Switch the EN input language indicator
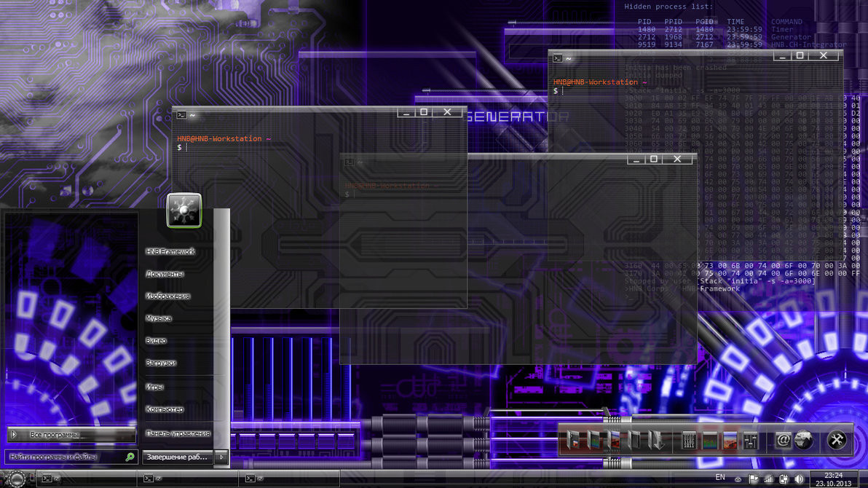The width and height of the screenshot is (868, 488). point(720,478)
